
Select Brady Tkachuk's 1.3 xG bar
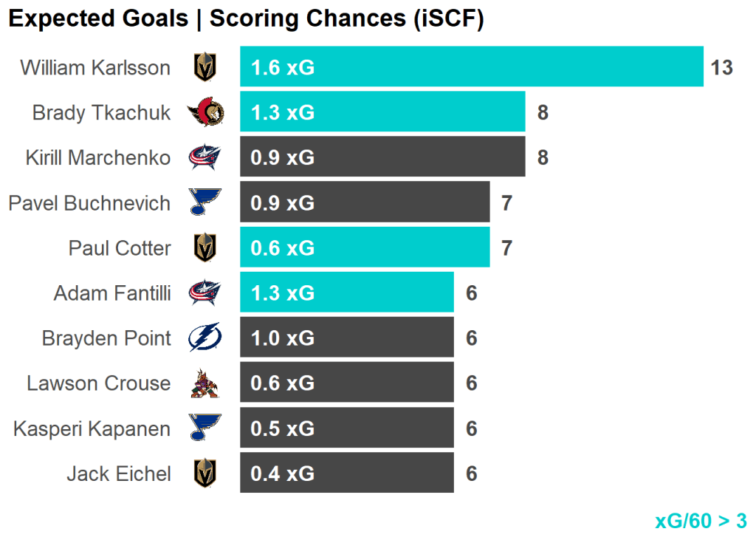[382, 112]
